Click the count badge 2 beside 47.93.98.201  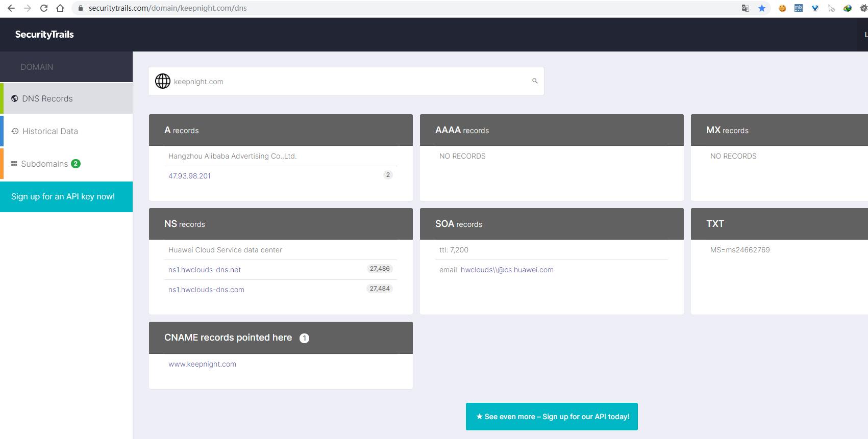pos(388,175)
